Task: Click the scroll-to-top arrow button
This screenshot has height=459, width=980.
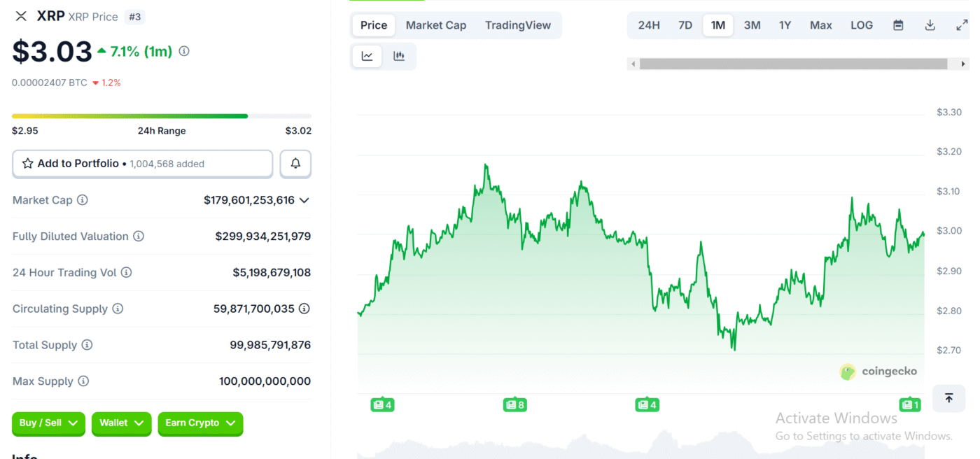Action: [x=948, y=398]
